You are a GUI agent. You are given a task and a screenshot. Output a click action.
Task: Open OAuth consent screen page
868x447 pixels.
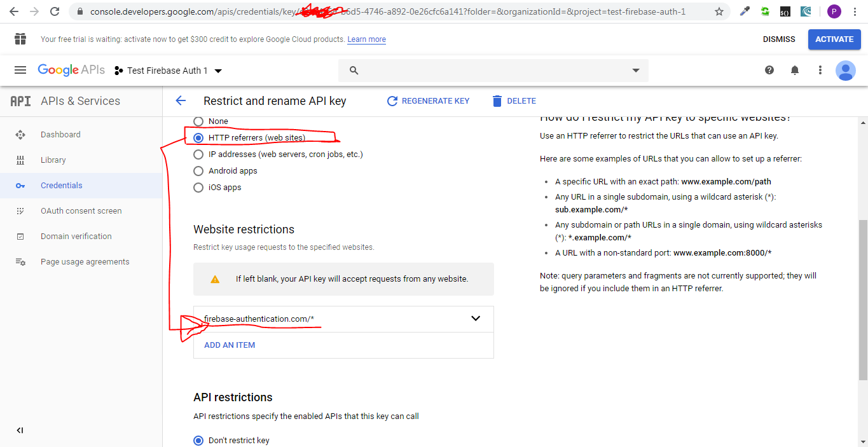click(81, 211)
